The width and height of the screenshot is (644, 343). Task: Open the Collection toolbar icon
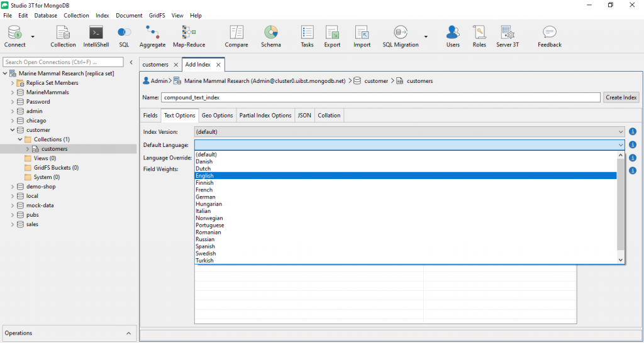tap(63, 36)
